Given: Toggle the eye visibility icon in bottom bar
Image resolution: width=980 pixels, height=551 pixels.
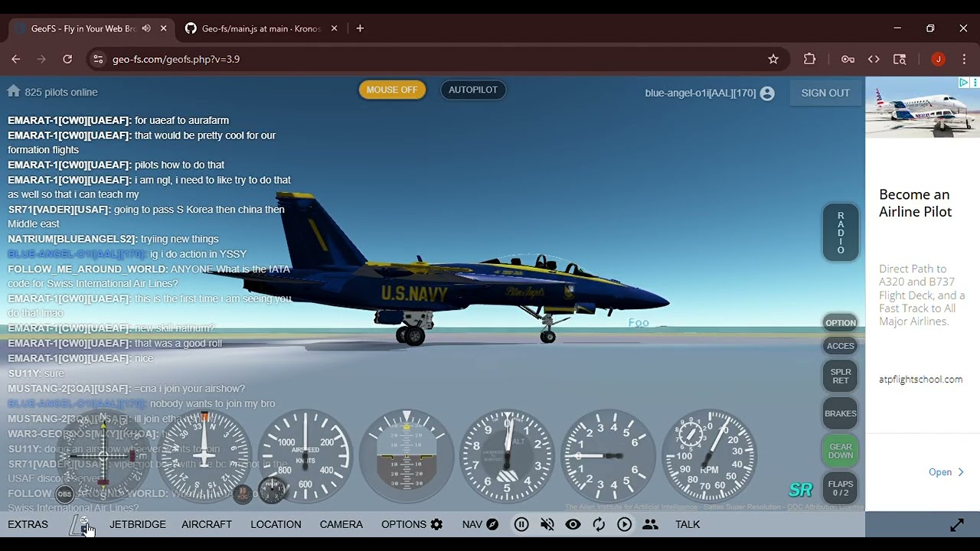Looking at the screenshot, I should [x=573, y=524].
